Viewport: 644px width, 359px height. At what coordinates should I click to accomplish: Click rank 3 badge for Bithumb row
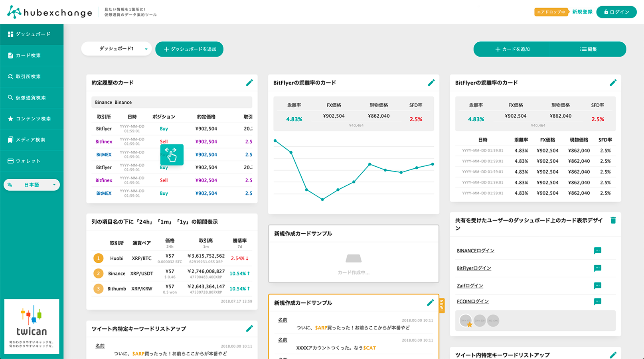(98, 288)
